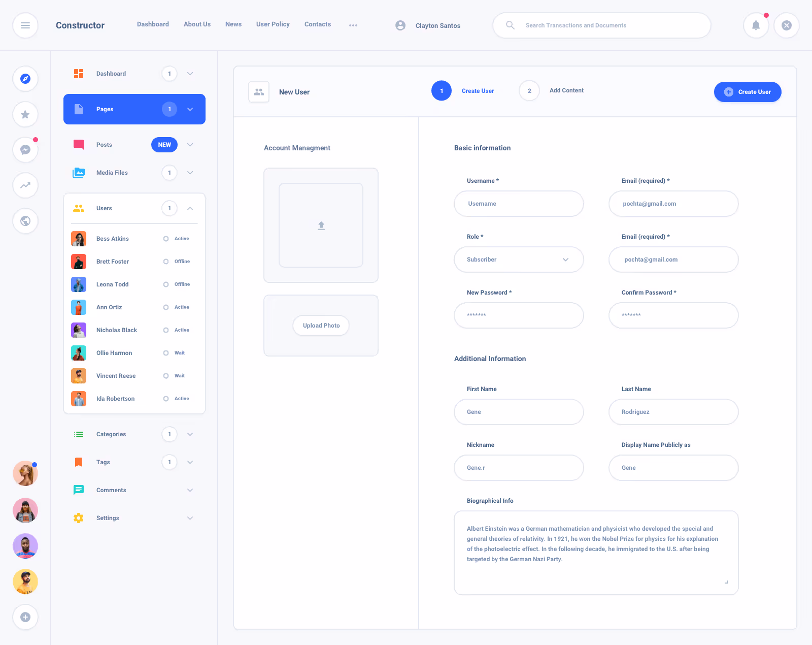Open Dashboard in top navigation
Screen dimensions: 812x645
click(153, 24)
